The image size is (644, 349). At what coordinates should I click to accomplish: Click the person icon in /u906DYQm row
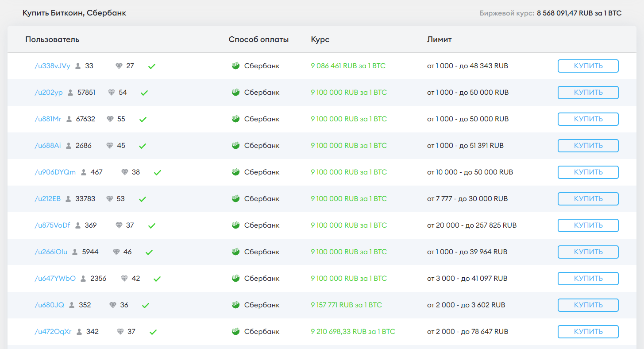coord(84,172)
